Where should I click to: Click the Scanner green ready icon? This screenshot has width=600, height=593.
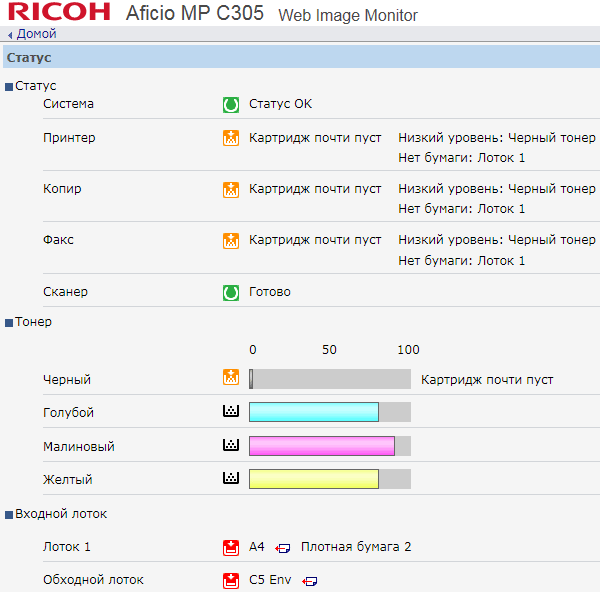[x=231, y=292]
